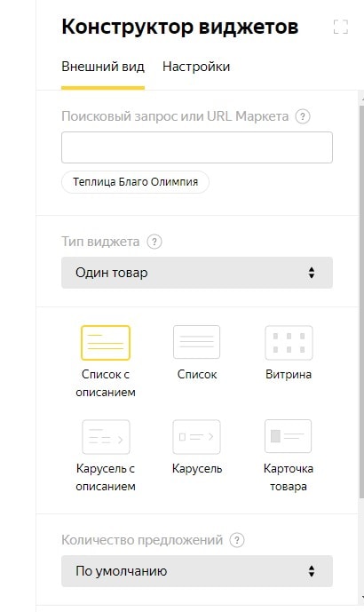Open the "Внешний вид" tab
The image size is (364, 612).
(103, 67)
